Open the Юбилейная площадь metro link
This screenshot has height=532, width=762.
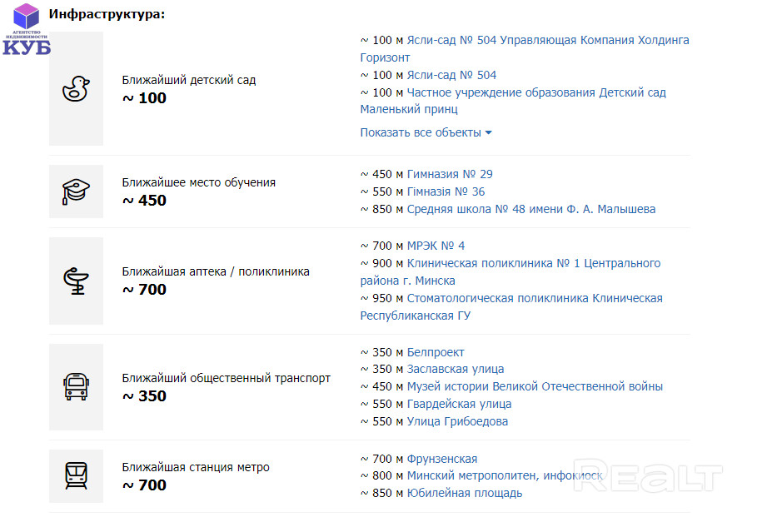(465, 493)
